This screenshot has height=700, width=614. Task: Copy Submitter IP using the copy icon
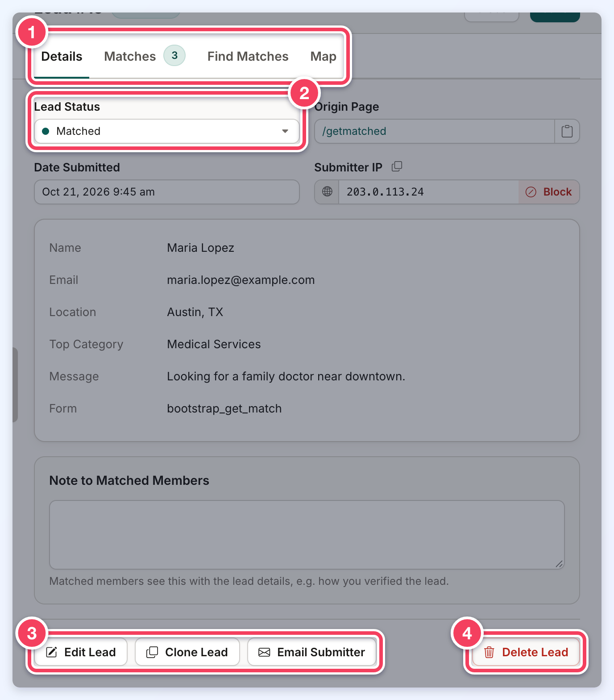[397, 167]
